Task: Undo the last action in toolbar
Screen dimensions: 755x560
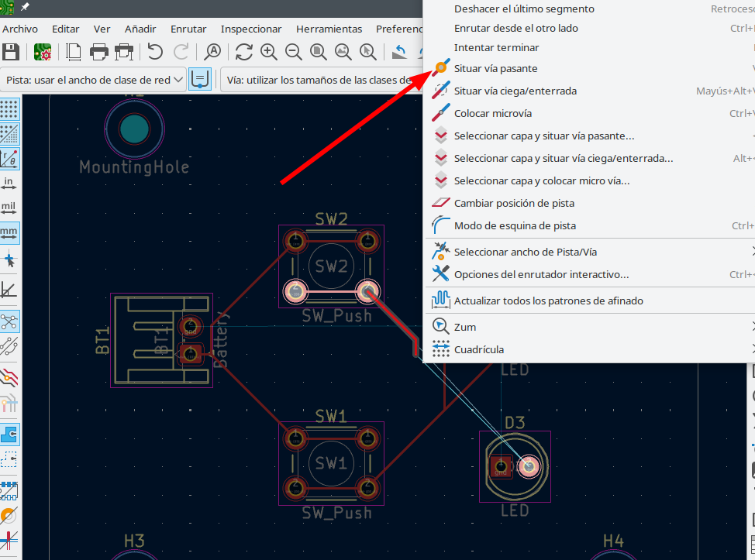Action: (x=155, y=52)
